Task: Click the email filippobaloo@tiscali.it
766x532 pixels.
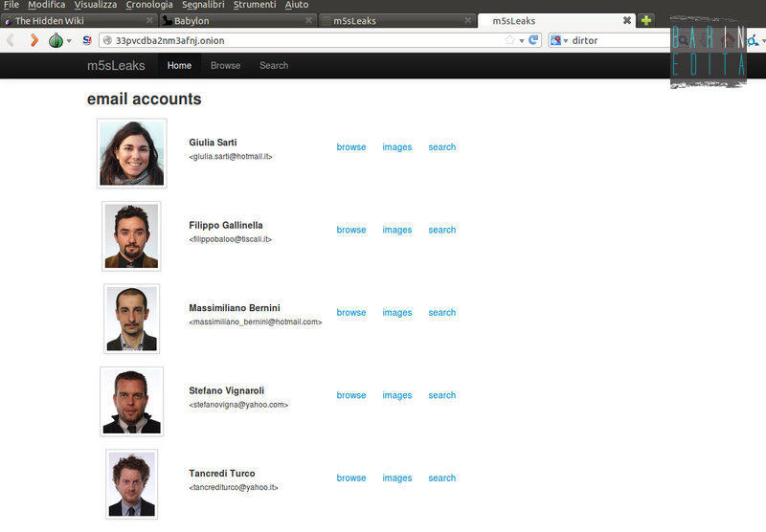Action: pos(230,239)
